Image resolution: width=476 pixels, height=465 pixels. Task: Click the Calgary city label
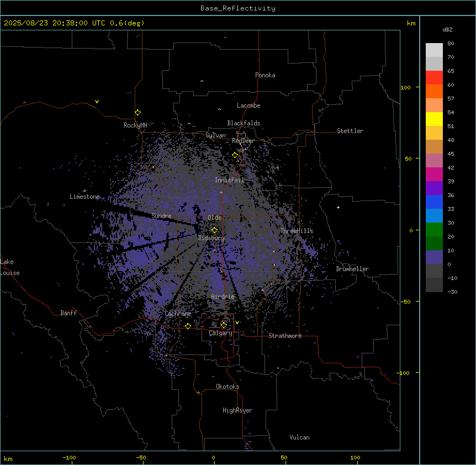pyautogui.click(x=220, y=333)
